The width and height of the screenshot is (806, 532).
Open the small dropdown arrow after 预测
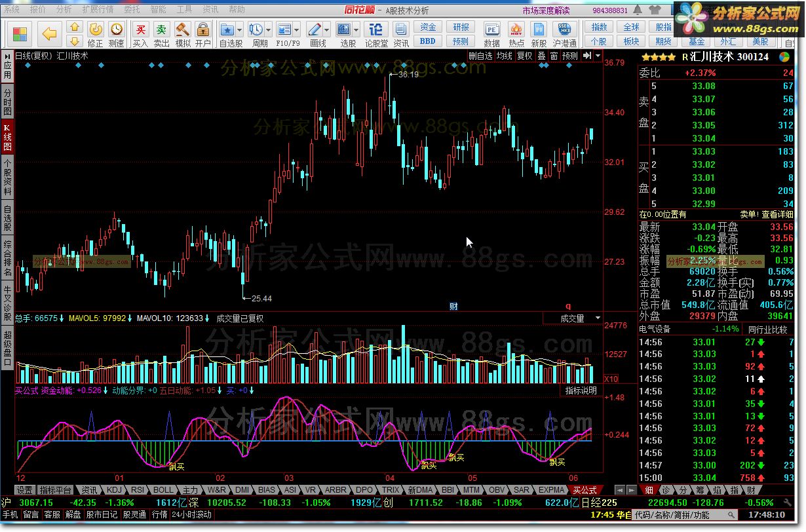[598, 56]
